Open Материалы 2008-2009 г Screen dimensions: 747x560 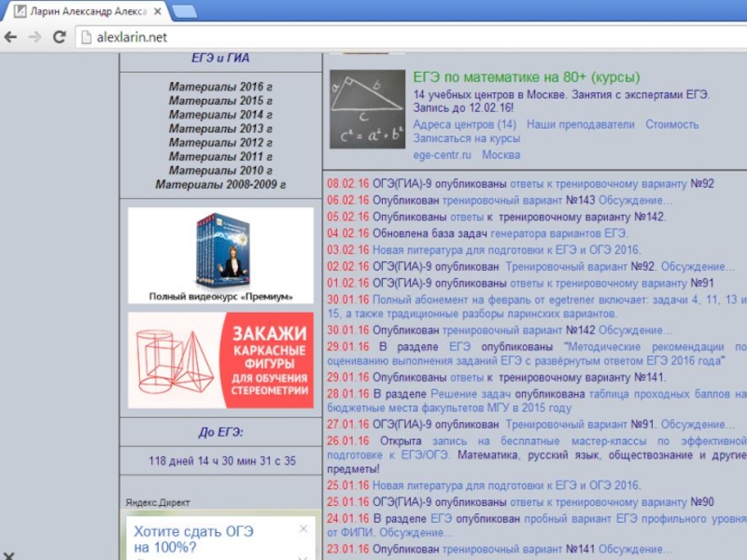(220, 184)
